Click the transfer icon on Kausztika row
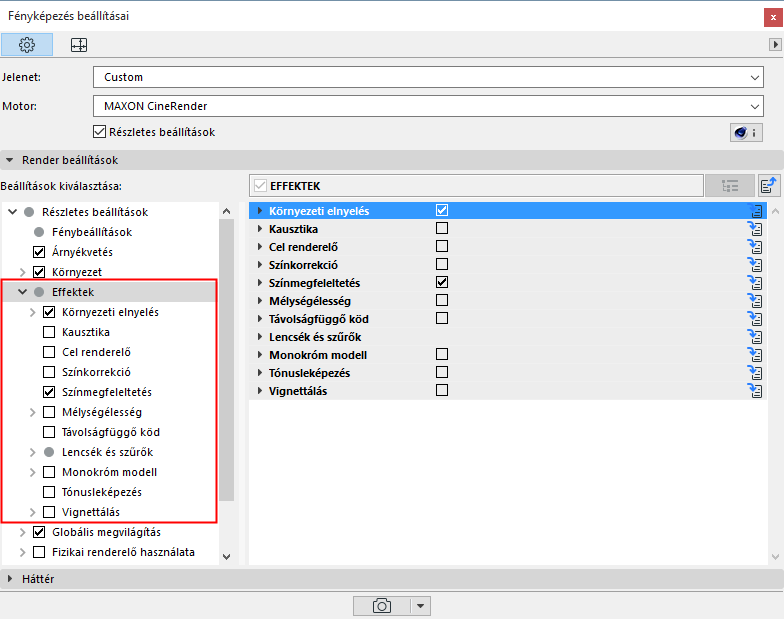 pyautogui.click(x=755, y=228)
